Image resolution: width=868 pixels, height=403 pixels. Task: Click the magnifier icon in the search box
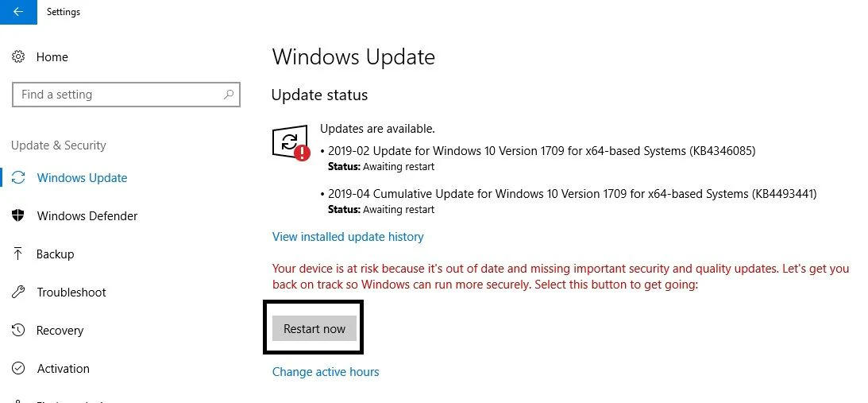point(229,95)
